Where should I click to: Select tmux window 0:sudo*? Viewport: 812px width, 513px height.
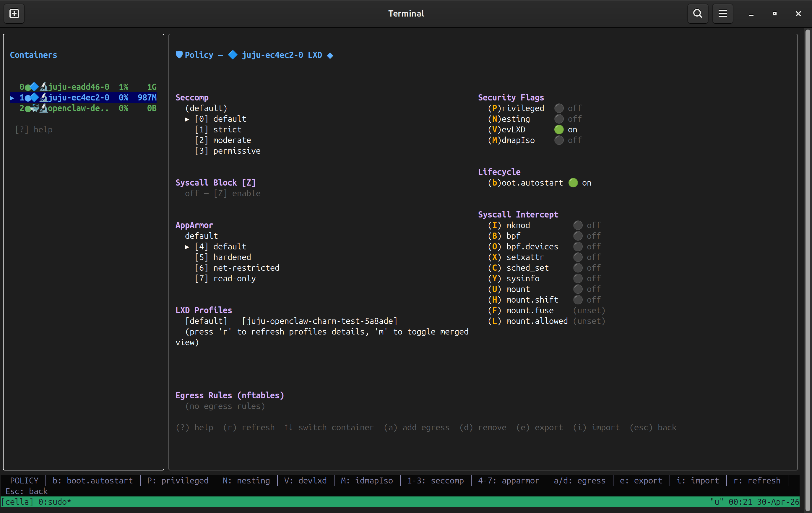pyautogui.click(x=55, y=502)
